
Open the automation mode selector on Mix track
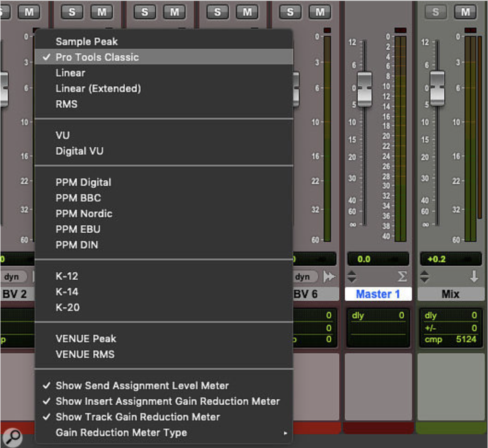[424, 276]
